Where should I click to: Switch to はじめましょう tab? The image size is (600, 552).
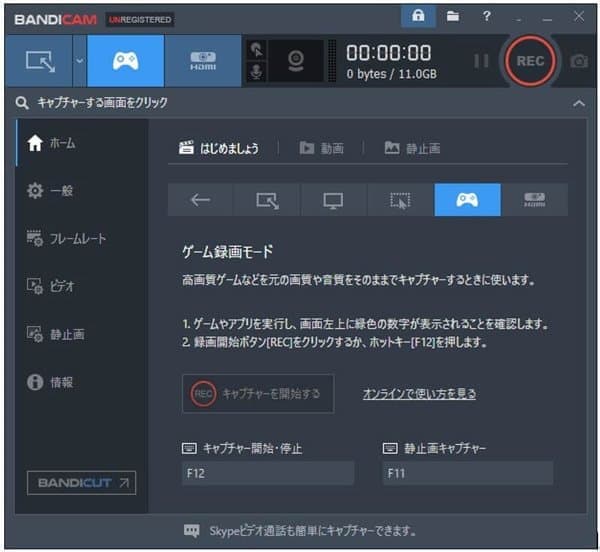point(219,148)
